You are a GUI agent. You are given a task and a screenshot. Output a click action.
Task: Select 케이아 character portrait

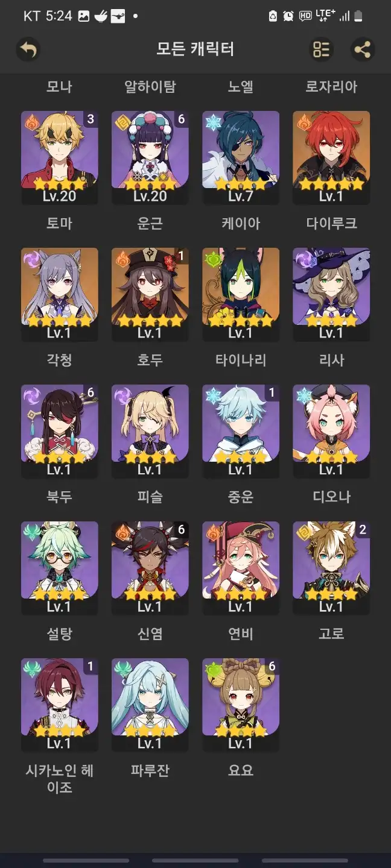tap(240, 158)
